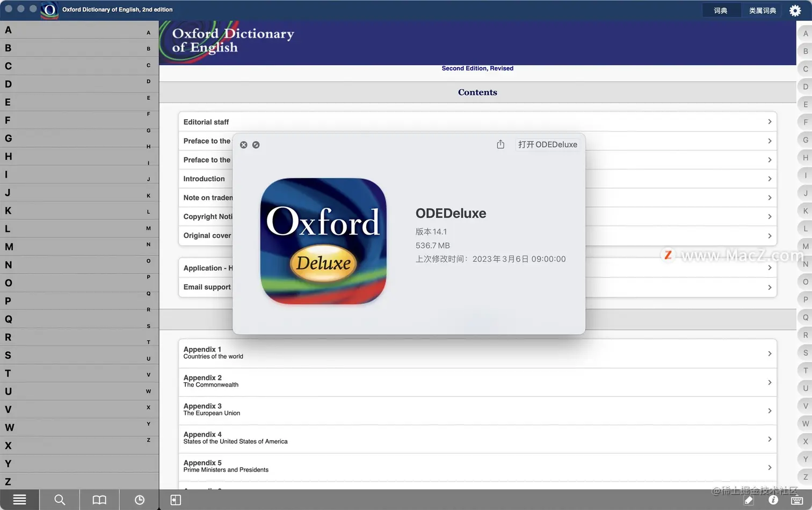Switch to the 词典 tab
Screen dimensions: 812x510
[x=721, y=11]
